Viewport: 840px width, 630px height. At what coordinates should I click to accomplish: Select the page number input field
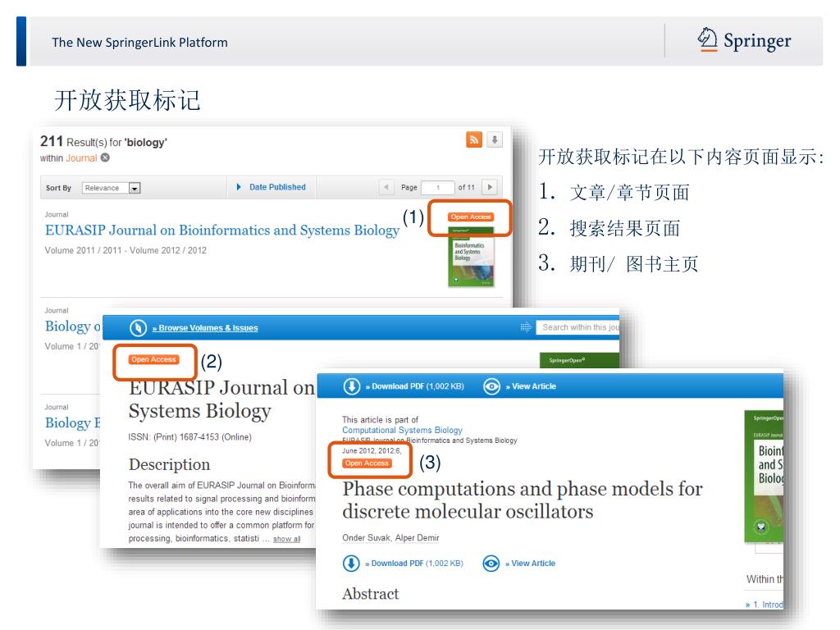[438, 188]
